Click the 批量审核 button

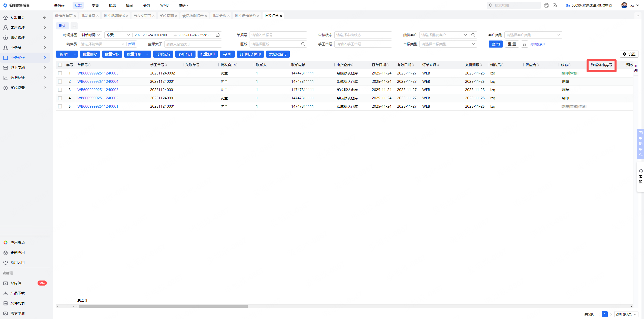coord(112,54)
